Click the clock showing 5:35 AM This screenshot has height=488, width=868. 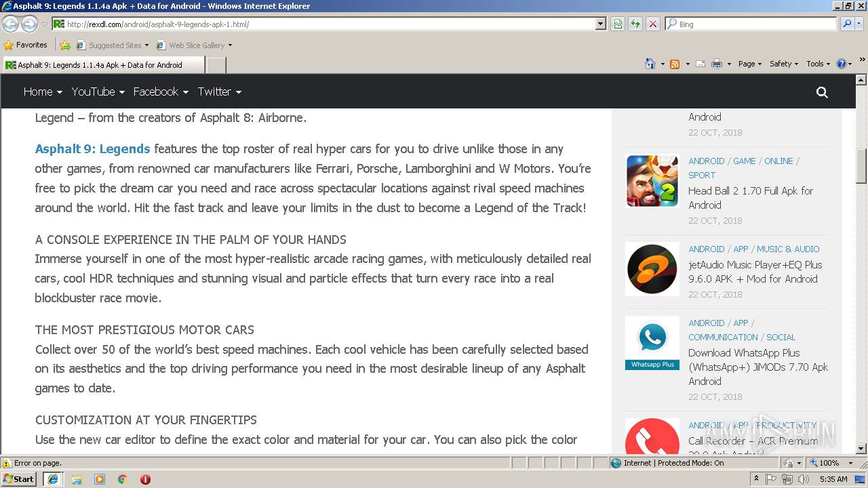coord(833,479)
